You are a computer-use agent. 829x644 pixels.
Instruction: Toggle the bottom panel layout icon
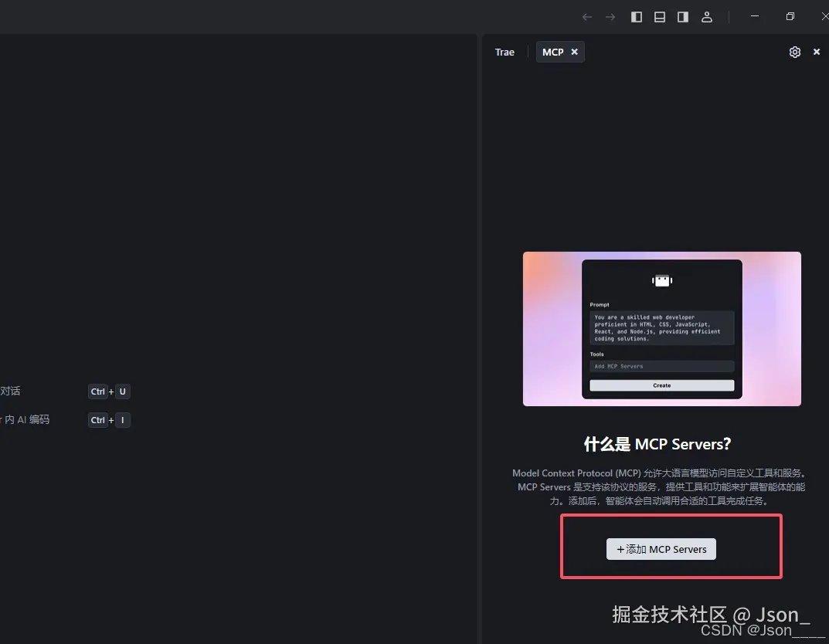pyautogui.click(x=660, y=17)
